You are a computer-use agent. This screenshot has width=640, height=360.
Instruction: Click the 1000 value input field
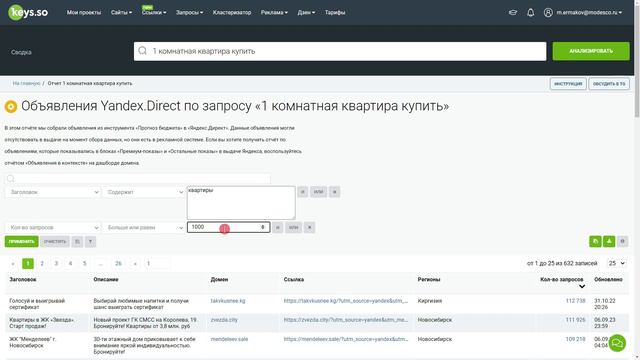(x=229, y=227)
